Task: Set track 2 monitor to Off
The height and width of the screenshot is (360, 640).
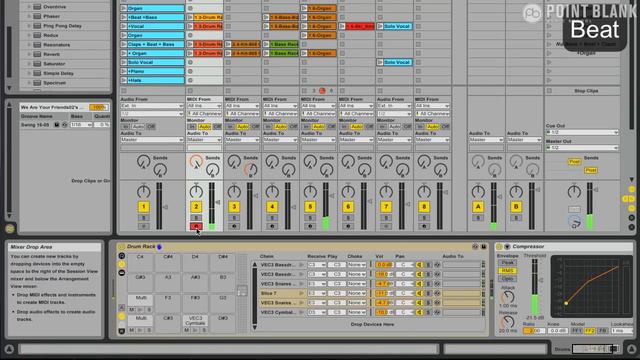Action: pyautogui.click(x=217, y=127)
